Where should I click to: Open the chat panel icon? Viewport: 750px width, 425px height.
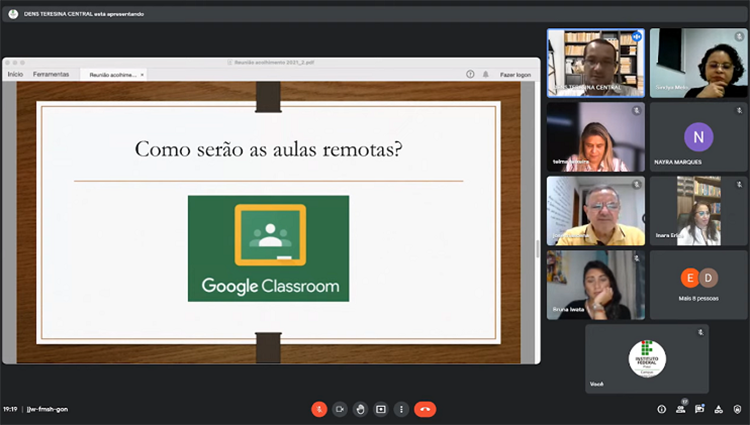[699, 409]
